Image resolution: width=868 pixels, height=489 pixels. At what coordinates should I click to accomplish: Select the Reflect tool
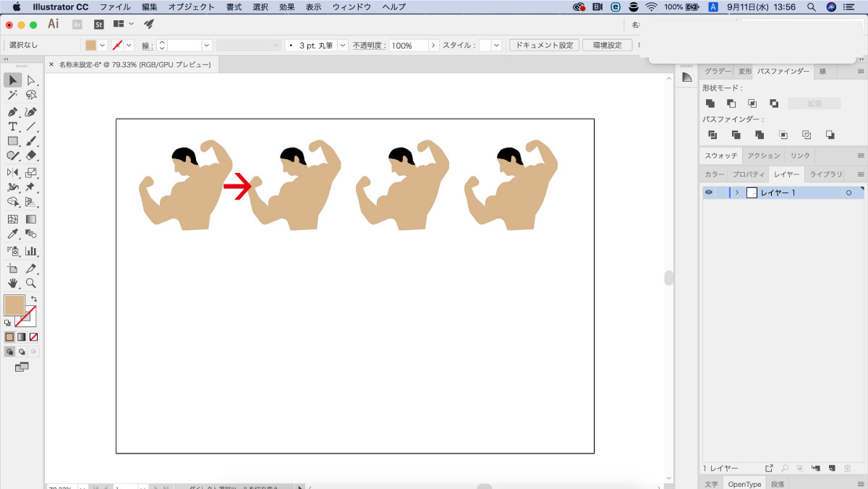[x=13, y=173]
